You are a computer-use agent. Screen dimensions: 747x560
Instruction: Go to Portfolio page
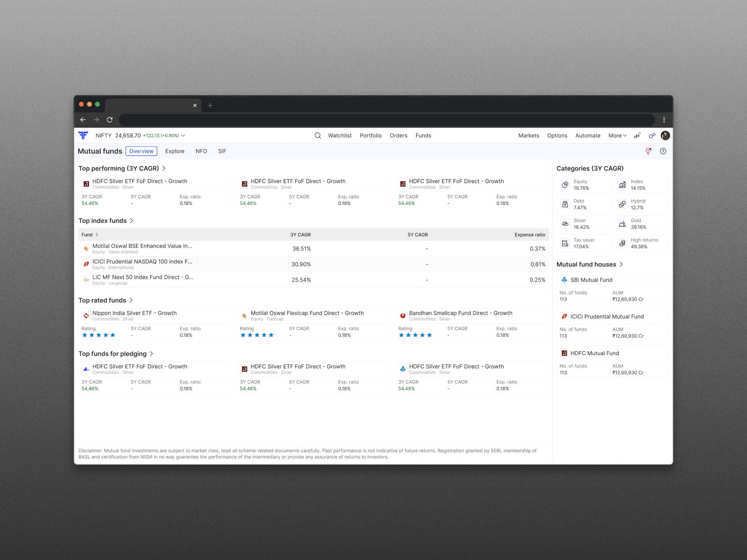tap(370, 136)
